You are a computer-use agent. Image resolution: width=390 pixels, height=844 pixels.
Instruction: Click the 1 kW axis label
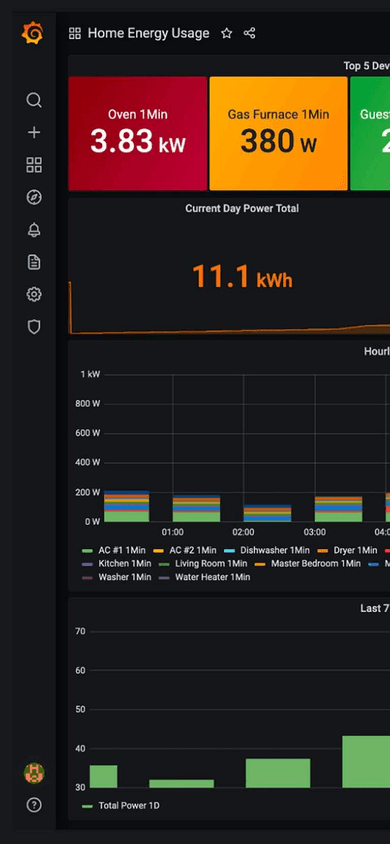pos(90,375)
